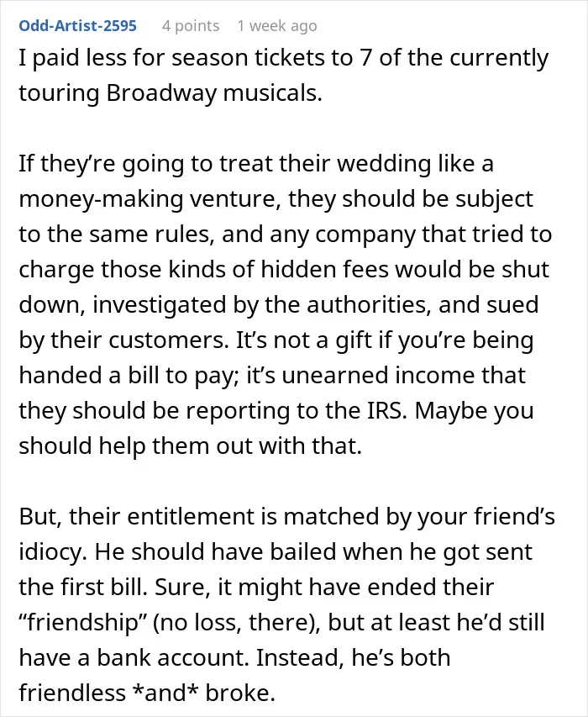This screenshot has height=717, width=588.
Task: Click the word 'idiocy' in the comment
Action: [x=53, y=552]
